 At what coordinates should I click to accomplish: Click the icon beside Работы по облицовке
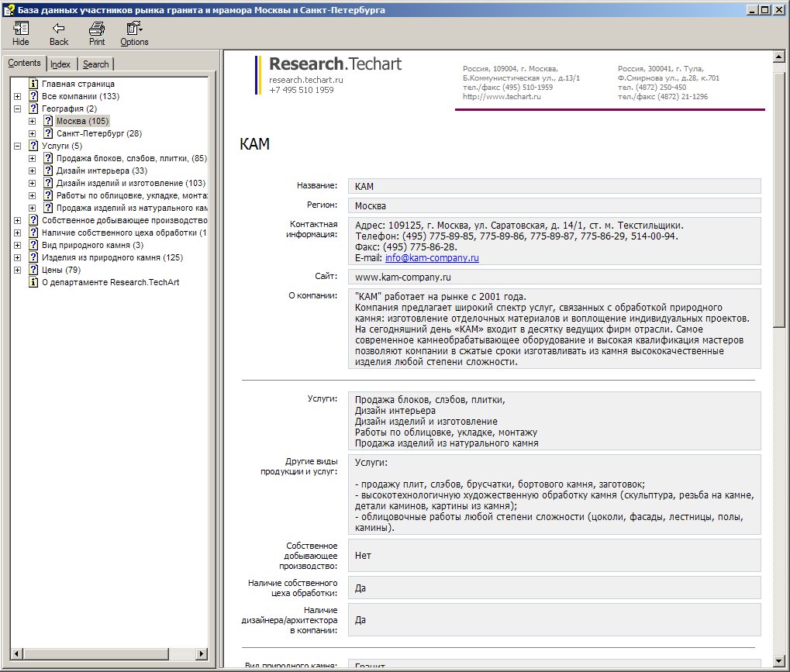point(48,195)
